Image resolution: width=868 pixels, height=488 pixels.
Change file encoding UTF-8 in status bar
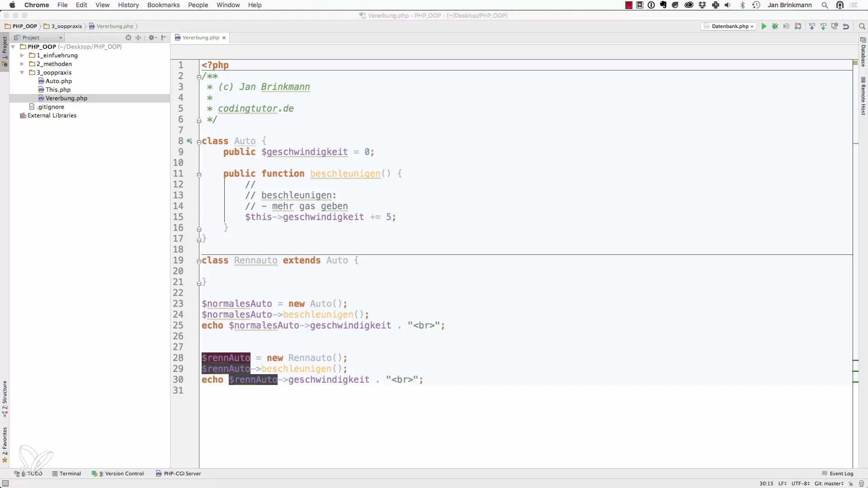[x=801, y=483]
